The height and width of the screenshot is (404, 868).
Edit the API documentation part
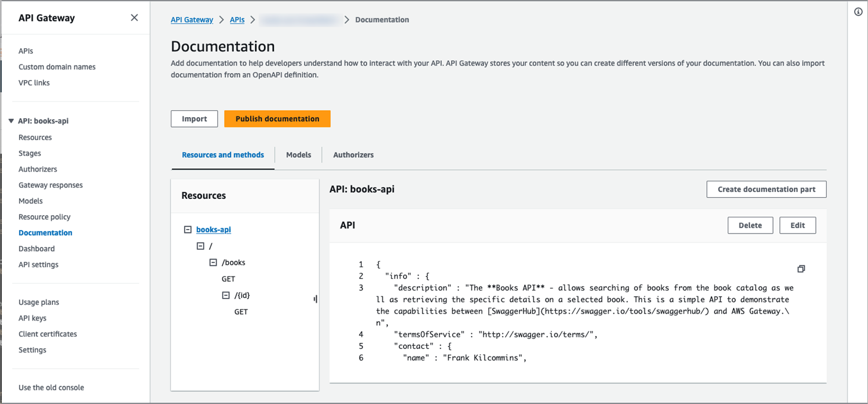click(x=797, y=225)
